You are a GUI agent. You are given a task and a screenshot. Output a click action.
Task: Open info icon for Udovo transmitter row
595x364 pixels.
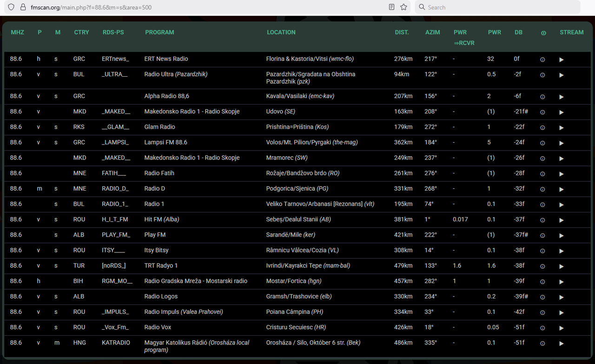542,113
